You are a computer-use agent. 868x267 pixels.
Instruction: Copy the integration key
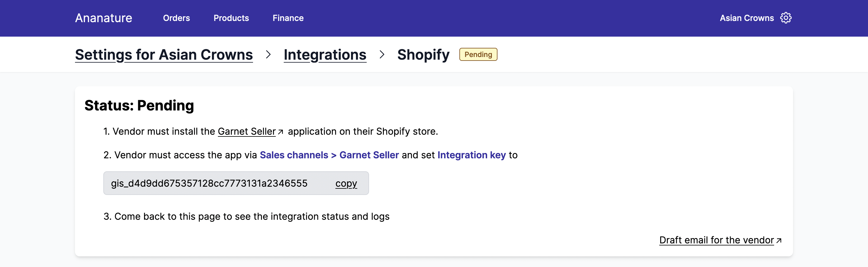tap(346, 183)
